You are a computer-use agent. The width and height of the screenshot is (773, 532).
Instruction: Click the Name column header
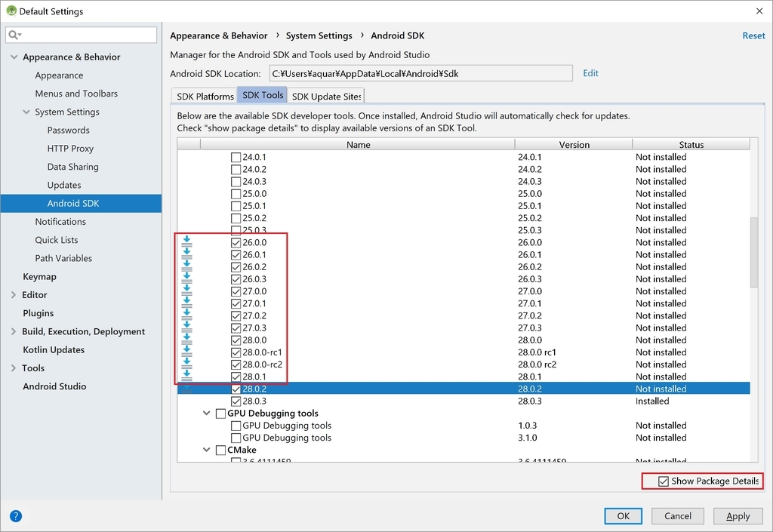358,144
